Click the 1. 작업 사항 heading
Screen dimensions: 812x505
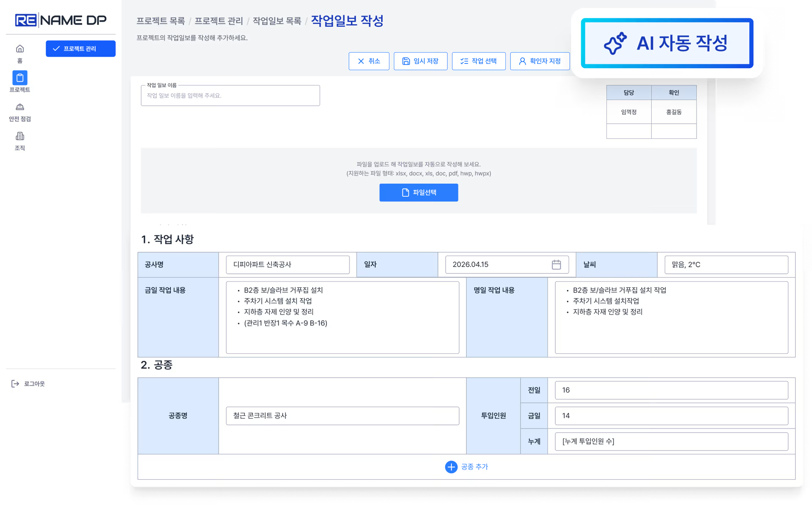[x=167, y=240]
